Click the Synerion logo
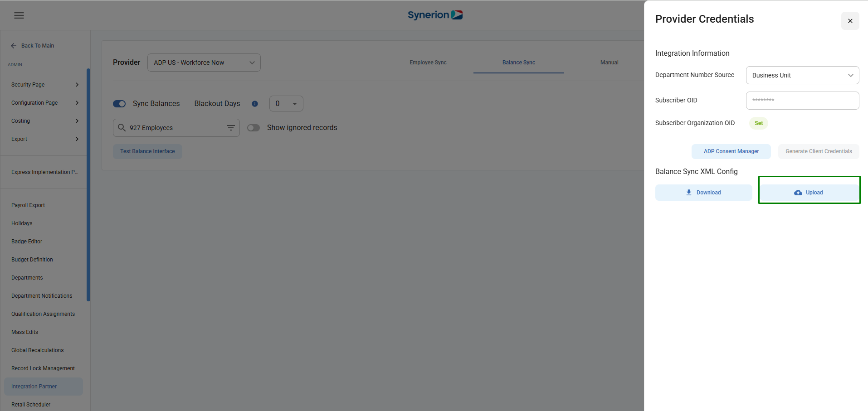This screenshot has height=411, width=868. 435,15
